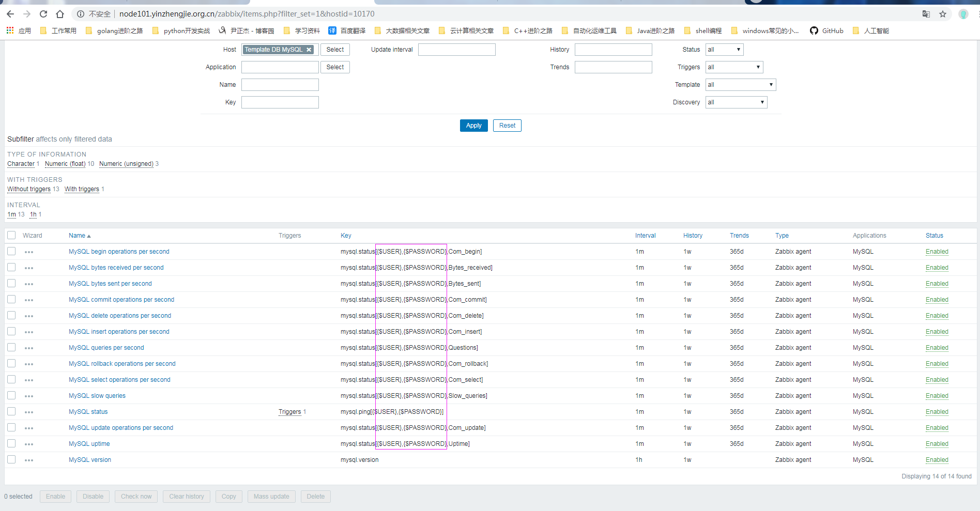Open the 尹正杰 - 博客园 bookmark
This screenshot has width=980, height=511.
point(247,30)
